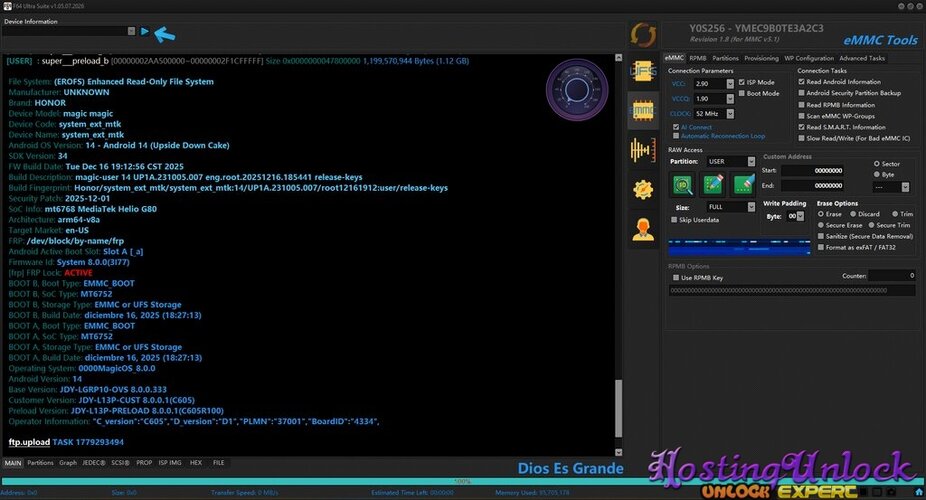Enable Sanitize (Secure Data Removal)
The width and height of the screenshot is (926, 500).
pyautogui.click(x=821, y=236)
